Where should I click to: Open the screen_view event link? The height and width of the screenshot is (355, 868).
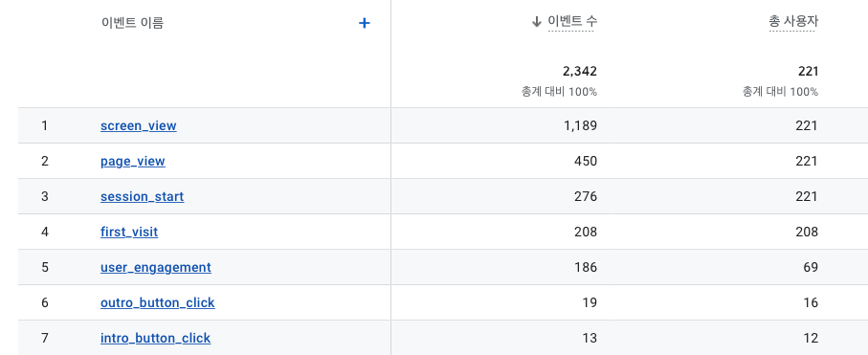pos(139,125)
